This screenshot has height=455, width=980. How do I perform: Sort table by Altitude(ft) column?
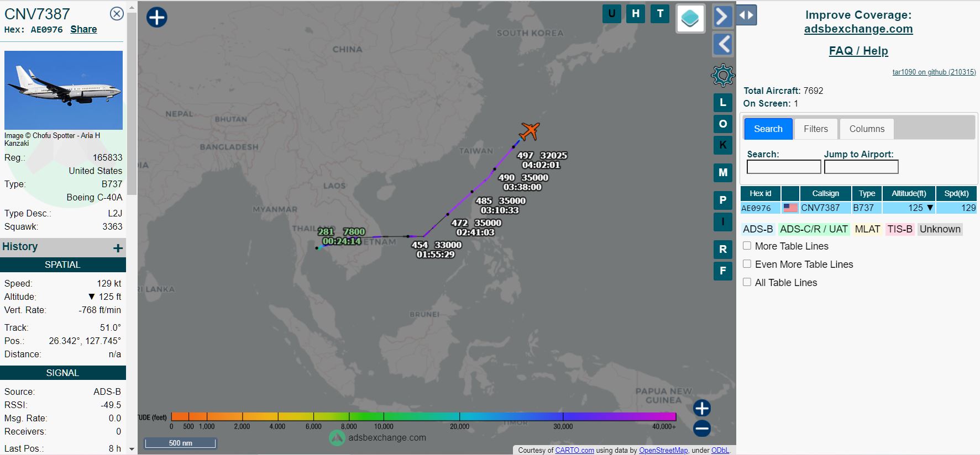coord(909,193)
